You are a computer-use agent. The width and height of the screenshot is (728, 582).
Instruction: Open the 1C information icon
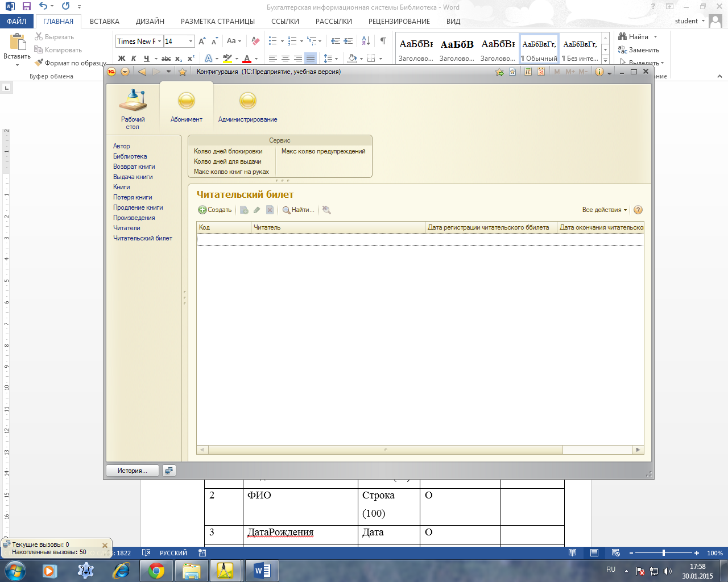point(599,72)
